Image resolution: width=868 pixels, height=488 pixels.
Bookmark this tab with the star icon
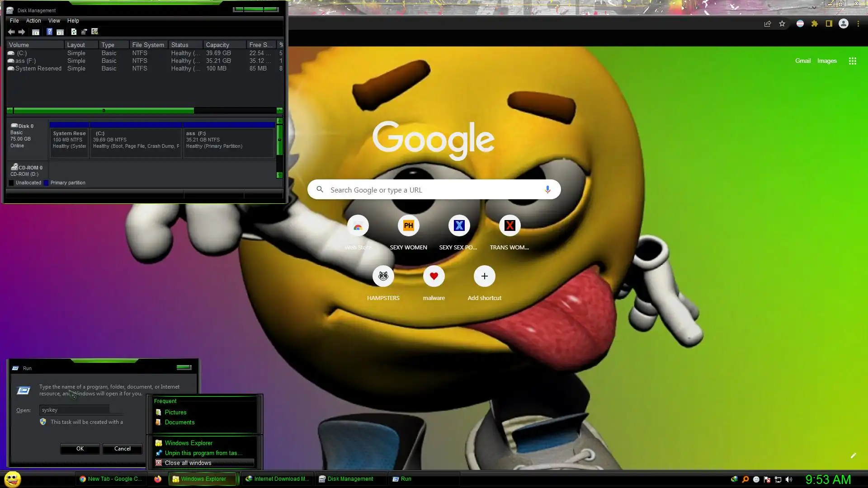click(782, 24)
